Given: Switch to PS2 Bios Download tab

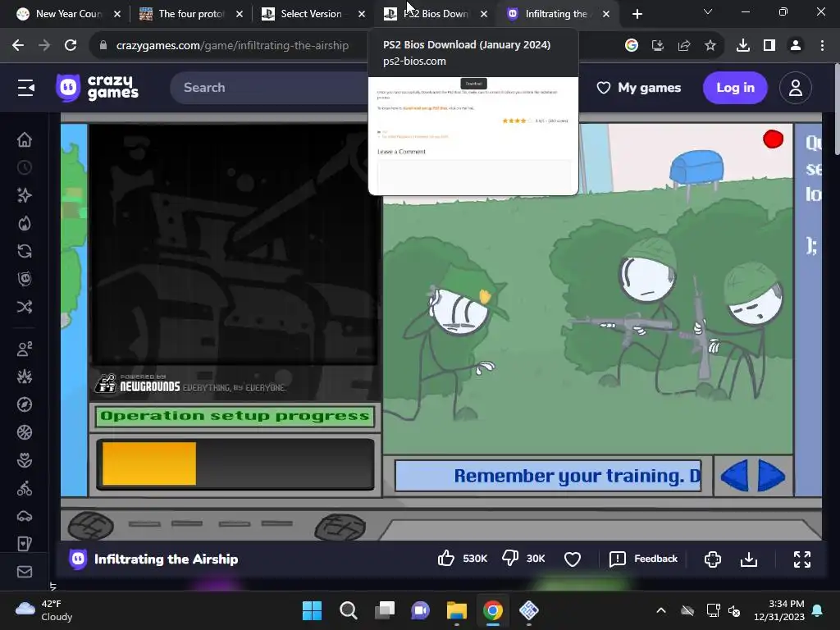Looking at the screenshot, I should pos(436,14).
